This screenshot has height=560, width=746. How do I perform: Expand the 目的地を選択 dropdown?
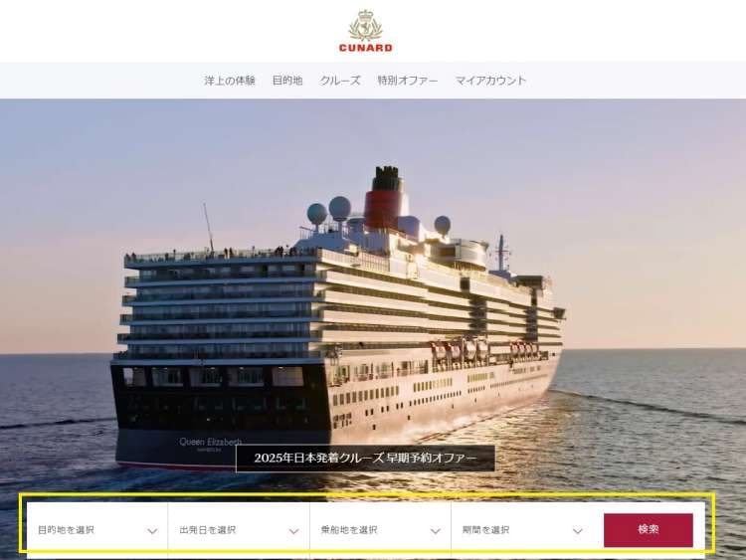[x=97, y=530]
